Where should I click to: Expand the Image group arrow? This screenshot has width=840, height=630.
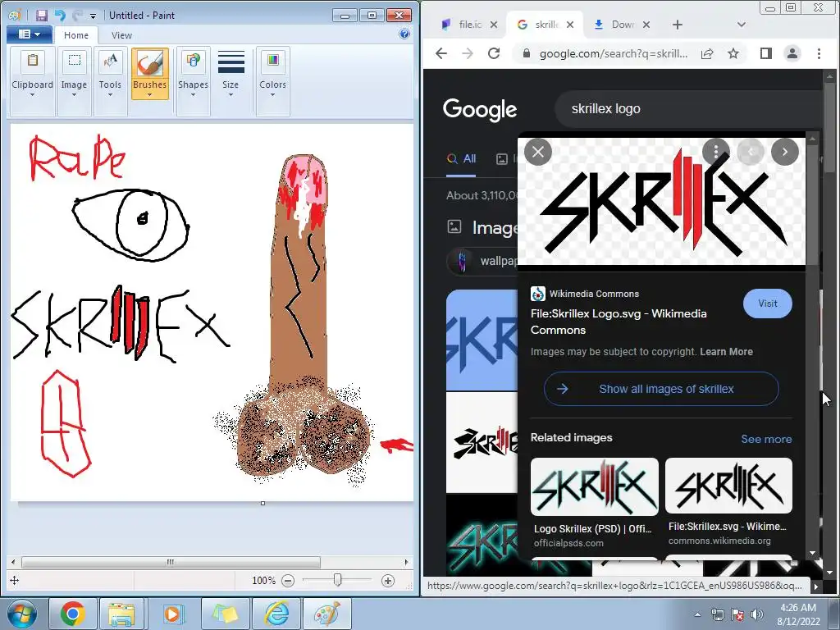74,95
